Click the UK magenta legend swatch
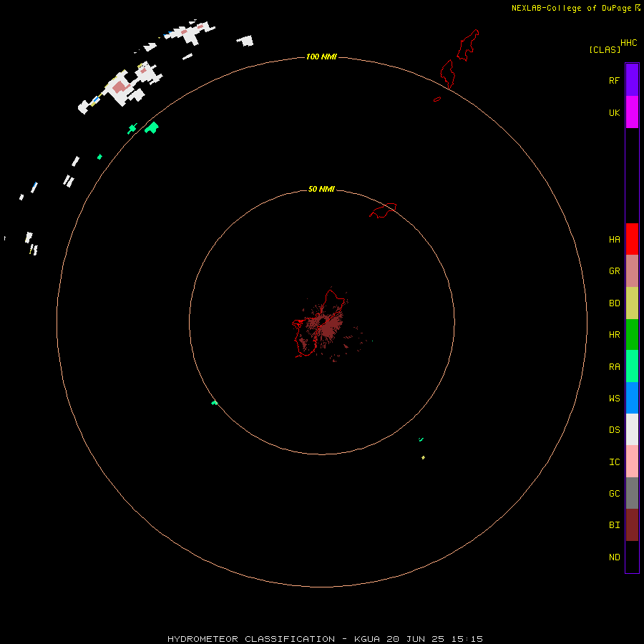Image resolution: width=644 pixels, height=644 pixels. 632,112
